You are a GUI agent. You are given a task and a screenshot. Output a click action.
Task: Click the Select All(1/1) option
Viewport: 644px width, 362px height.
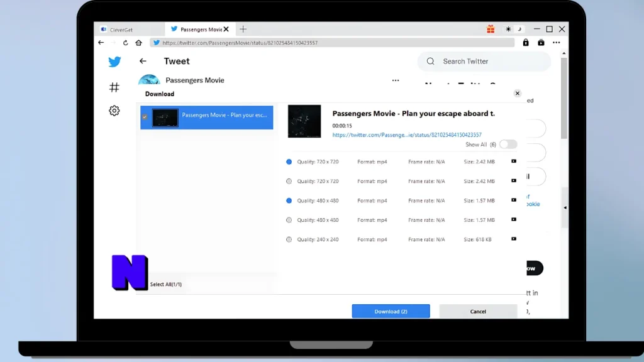(166, 284)
